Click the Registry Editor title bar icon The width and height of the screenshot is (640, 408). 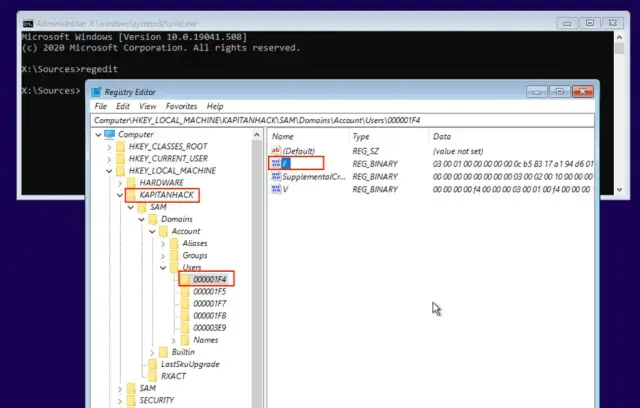98,91
